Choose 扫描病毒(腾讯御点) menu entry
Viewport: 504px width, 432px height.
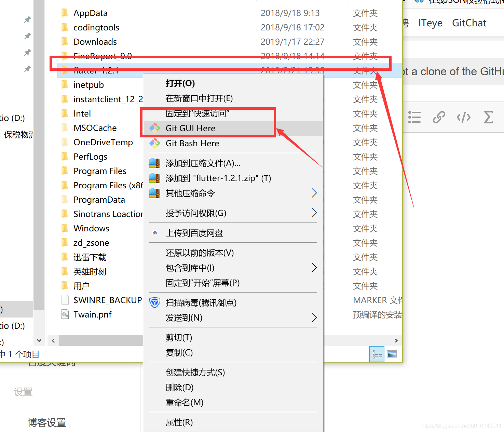point(233,303)
